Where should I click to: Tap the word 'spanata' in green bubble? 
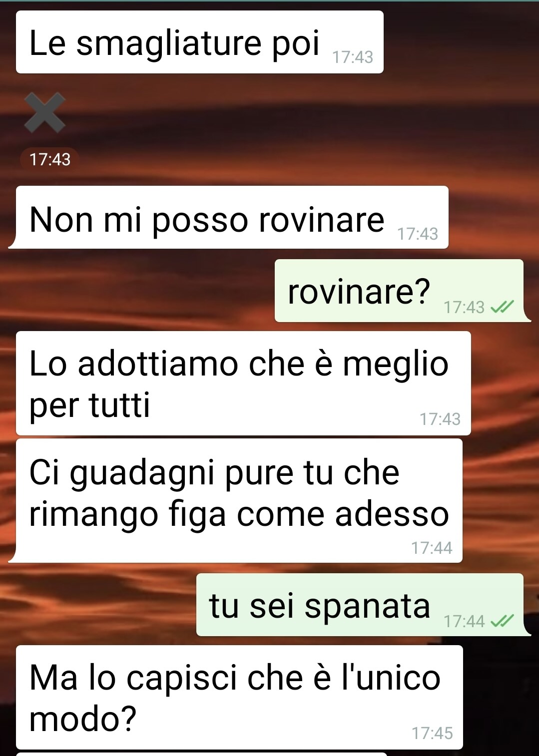pyautogui.click(x=367, y=607)
